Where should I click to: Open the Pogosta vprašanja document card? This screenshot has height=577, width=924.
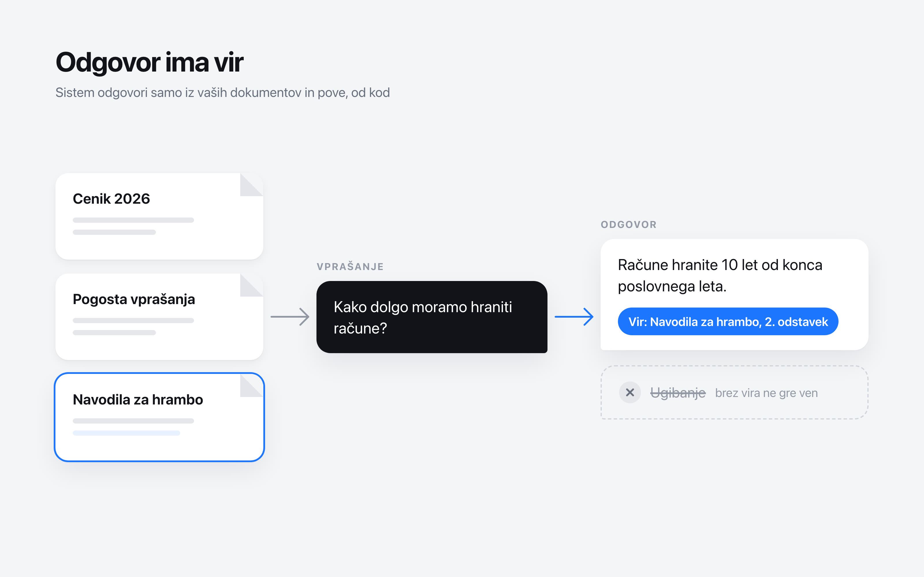tap(159, 317)
